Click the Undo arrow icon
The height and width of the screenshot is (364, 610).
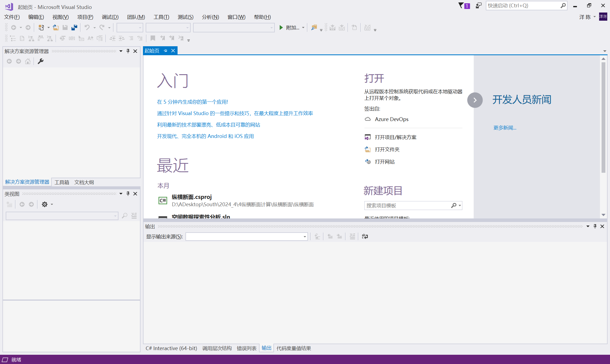pyautogui.click(x=87, y=27)
